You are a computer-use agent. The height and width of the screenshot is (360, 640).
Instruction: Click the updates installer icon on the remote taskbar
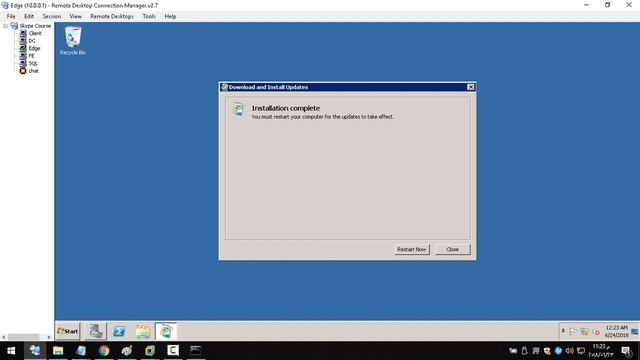click(166, 331)
